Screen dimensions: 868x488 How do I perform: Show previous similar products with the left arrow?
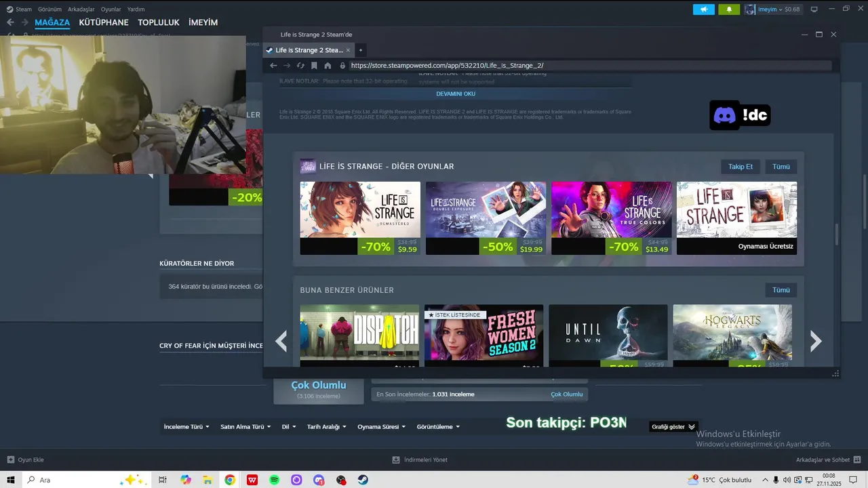point(281,341)
